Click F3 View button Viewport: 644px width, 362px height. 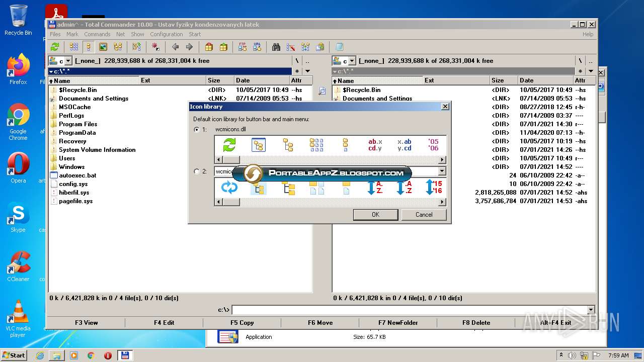click(x=87, y=323)
